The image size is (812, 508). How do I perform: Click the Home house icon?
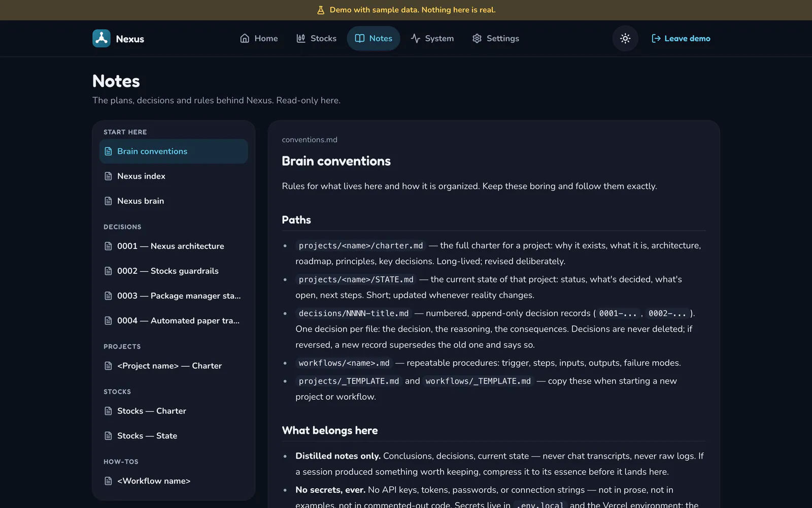(x=245, y=39)
